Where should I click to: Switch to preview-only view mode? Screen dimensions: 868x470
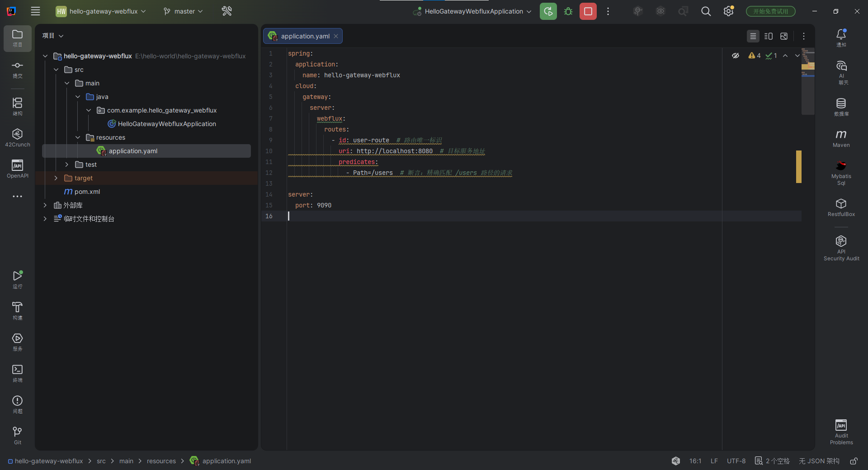point(784,36)
